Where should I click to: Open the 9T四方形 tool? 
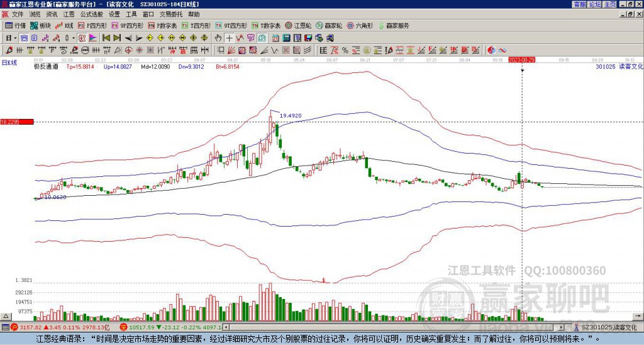[x=231, y=25]
